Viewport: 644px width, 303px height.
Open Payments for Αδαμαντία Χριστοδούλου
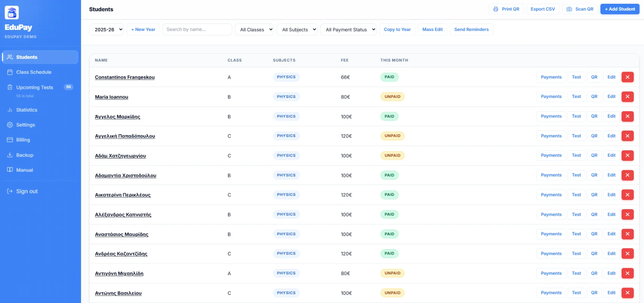click(x=551, y=175)
